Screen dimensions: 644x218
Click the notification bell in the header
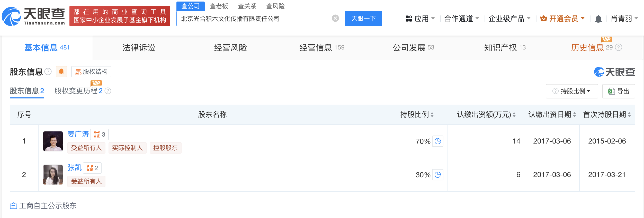(x=598, y=19)
